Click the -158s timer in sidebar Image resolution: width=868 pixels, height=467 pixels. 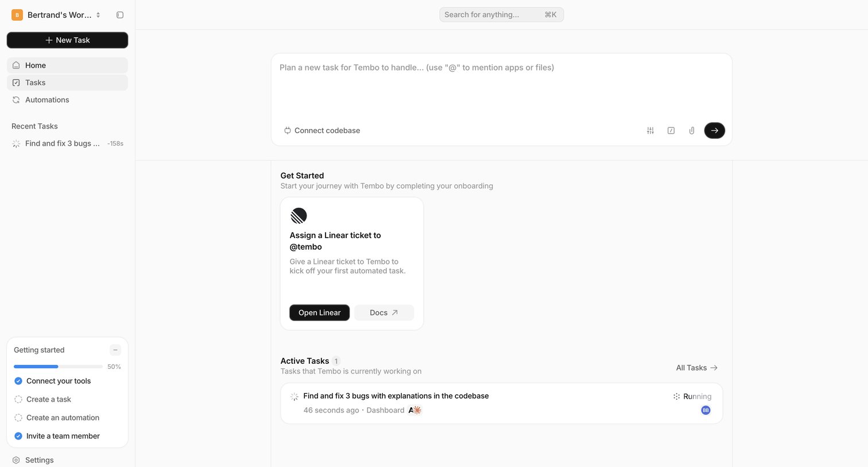pos(115,143)
